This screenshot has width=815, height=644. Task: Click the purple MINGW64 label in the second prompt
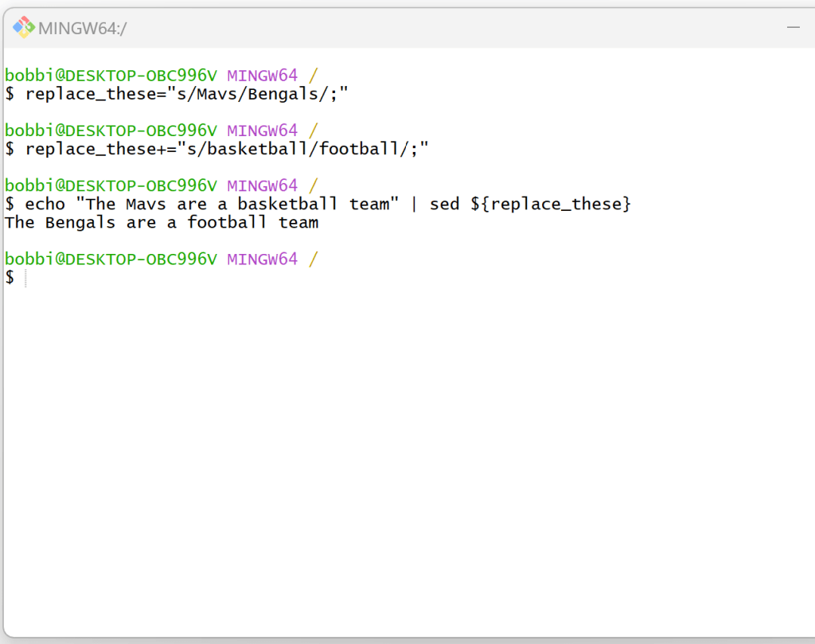(x=262, y=130)
